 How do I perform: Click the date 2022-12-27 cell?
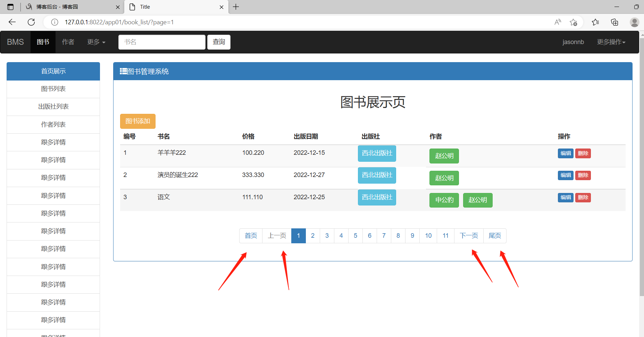[x=309, y=175]
